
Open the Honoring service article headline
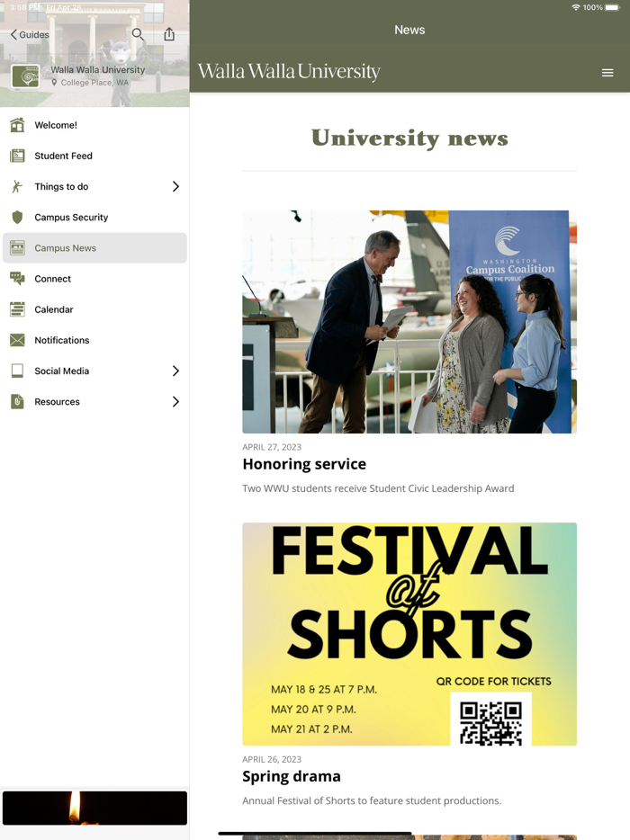[304, 464]
